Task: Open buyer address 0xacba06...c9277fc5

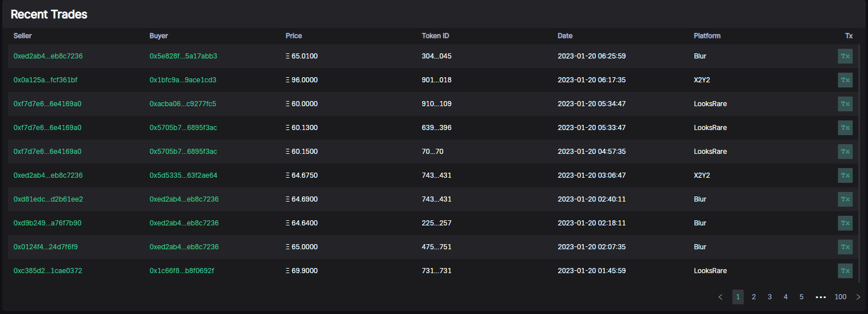Action: point(183,104)
